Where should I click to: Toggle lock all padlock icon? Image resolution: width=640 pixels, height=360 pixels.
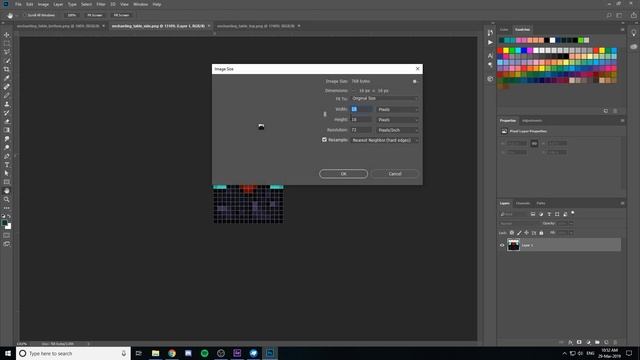[541, 233]
